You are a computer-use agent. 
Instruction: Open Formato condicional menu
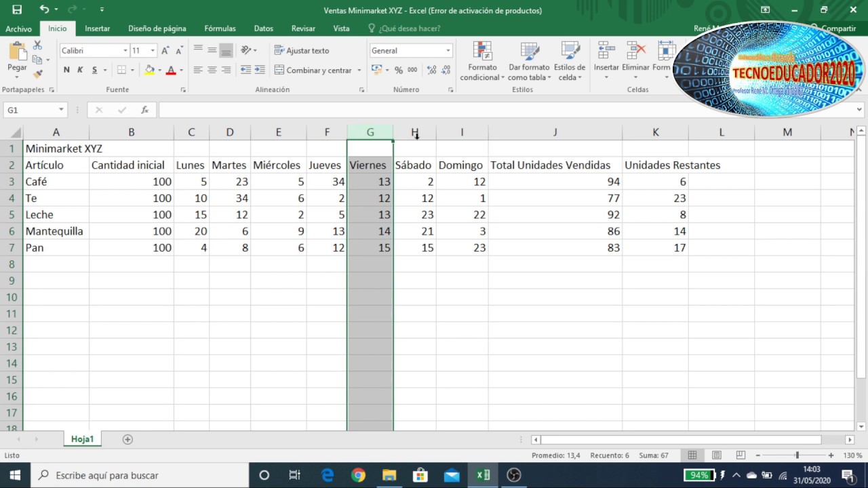[x=482, y=61]
